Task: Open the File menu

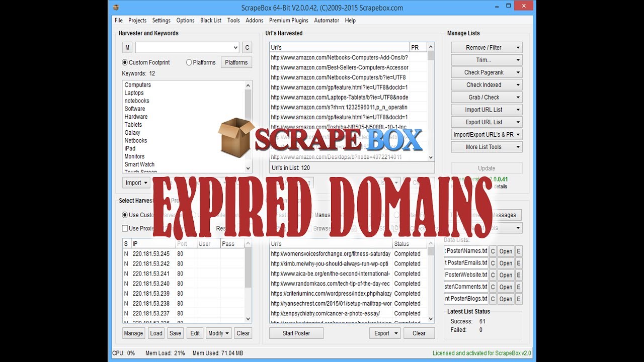Action: [119, 21]
